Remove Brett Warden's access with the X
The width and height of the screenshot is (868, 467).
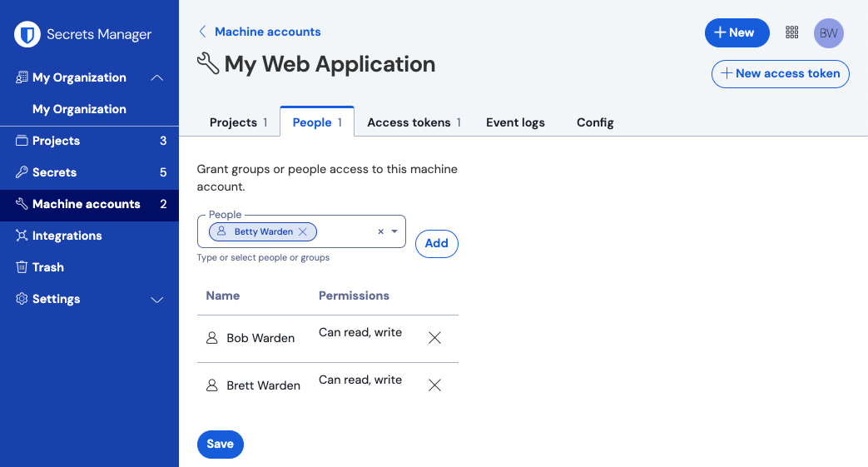[x=434, y=385]
